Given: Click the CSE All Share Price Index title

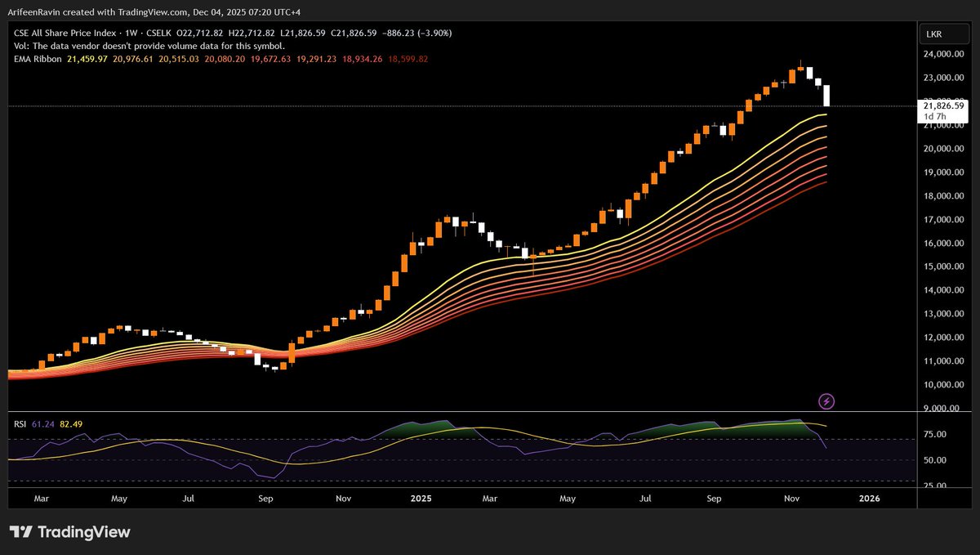Looking at the screenshot, I should pos(64,33).
